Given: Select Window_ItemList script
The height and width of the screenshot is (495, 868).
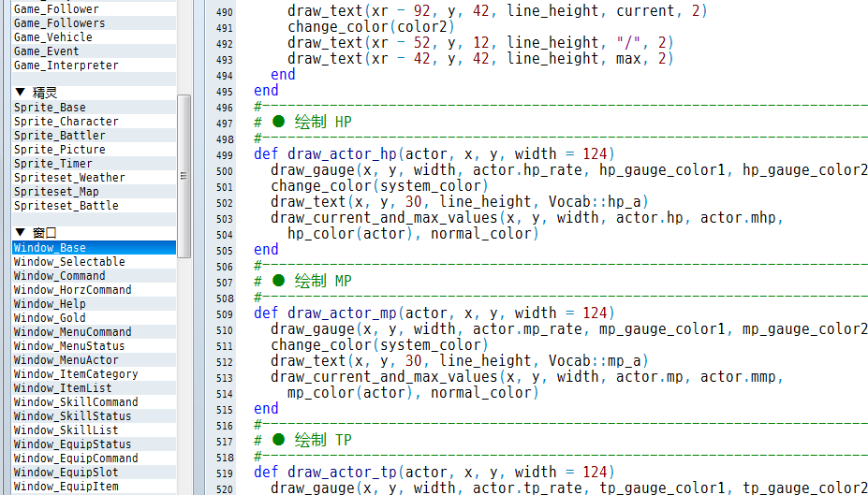Looking at the screenshot, I should point(95,388).
